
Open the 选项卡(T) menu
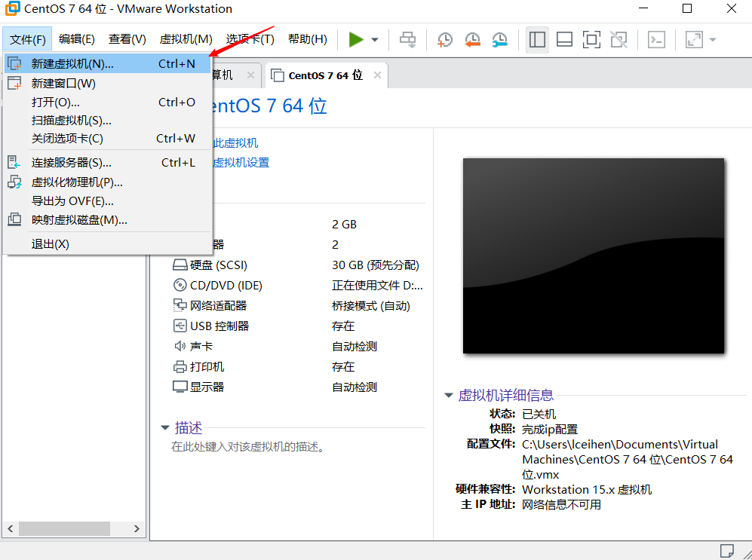250,39
